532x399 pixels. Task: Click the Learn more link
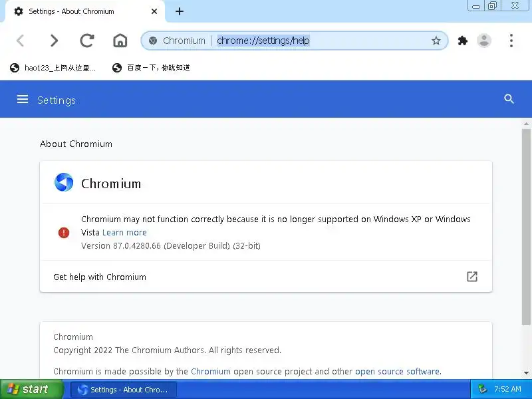pyautogui.click(x=124, y=232)
